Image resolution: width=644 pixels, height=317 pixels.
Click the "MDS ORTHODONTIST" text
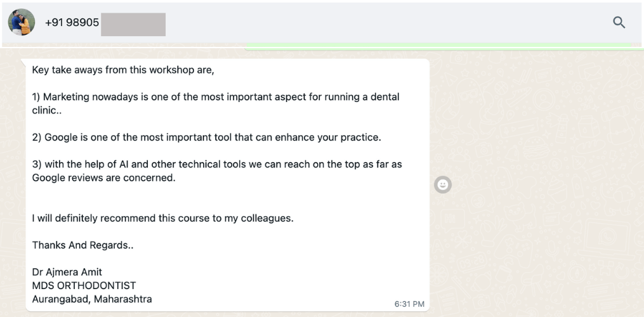click(x=84, y=285)
